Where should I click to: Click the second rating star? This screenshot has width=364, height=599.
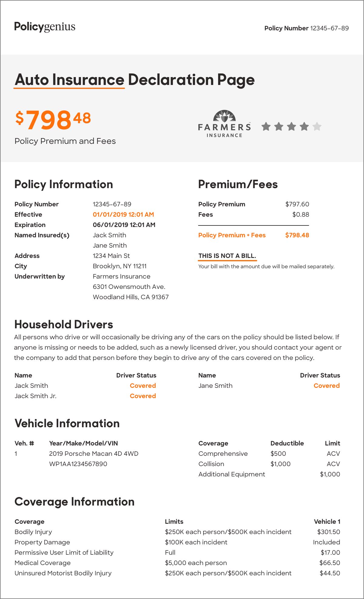tap(279, 126)
